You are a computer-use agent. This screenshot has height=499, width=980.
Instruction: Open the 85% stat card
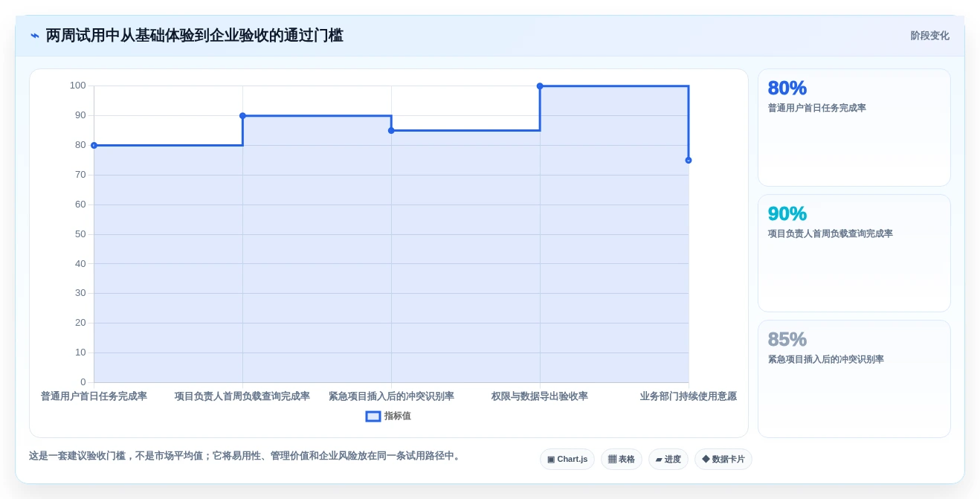(x=854, y=379)
